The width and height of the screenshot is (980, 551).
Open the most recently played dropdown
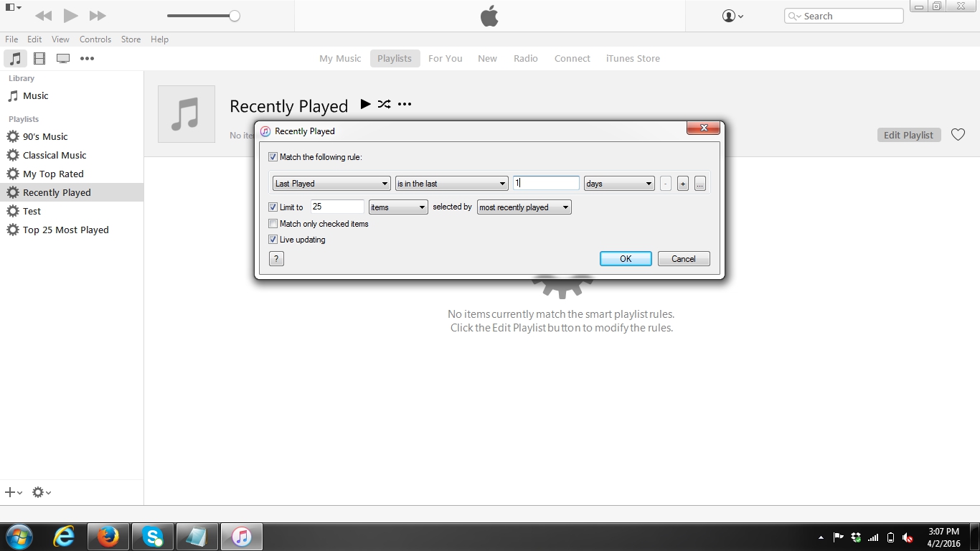pyautogui.click(x=524, y=207)
